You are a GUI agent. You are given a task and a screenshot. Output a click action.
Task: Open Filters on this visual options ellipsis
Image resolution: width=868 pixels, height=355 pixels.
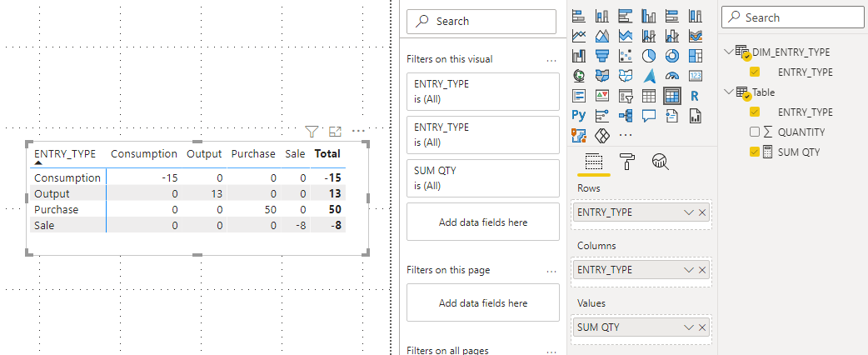[x=551, y=59]
